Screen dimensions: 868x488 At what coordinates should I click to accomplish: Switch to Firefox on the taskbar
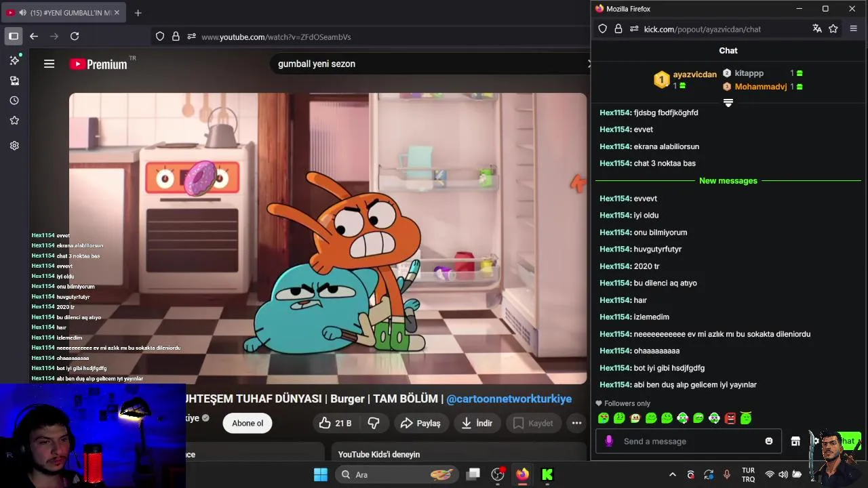pyautogui.click(x=522, y=474)
